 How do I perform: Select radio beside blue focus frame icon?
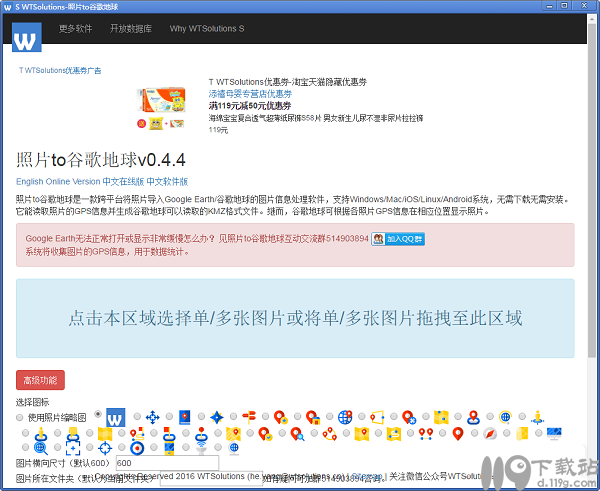tap(58, 447)
